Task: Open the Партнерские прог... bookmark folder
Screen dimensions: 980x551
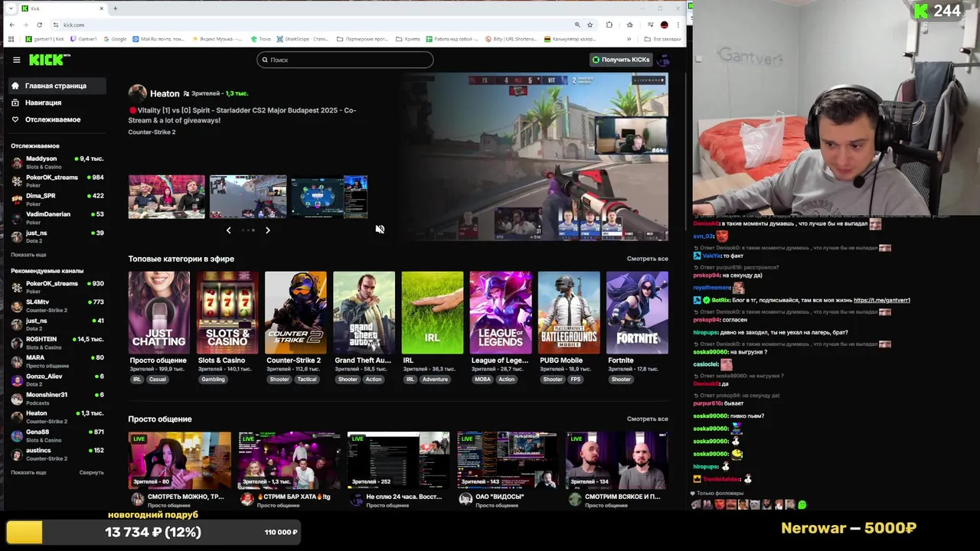Action: [x=362, y=39]
